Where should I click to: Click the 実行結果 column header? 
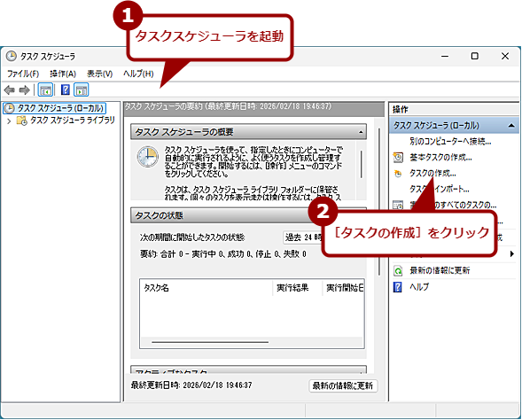[x=297, y=288]
